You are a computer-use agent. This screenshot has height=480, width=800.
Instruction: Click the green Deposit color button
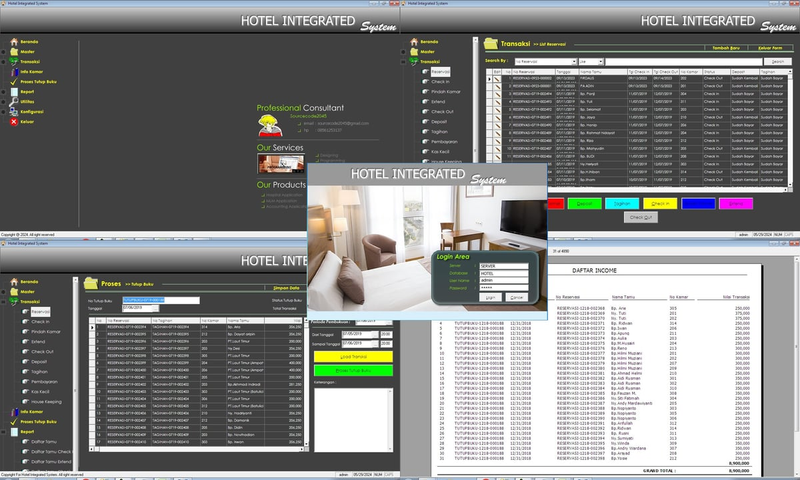[x=584, y=204]
